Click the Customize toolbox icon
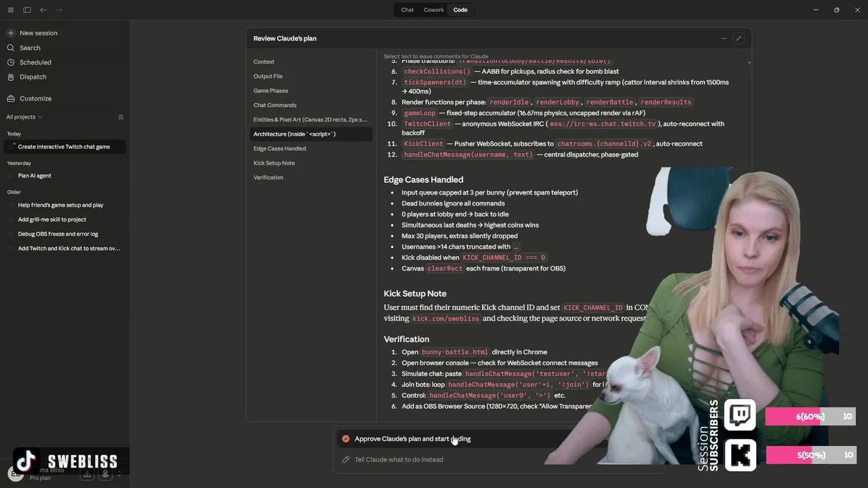 [x=11, y=98]
